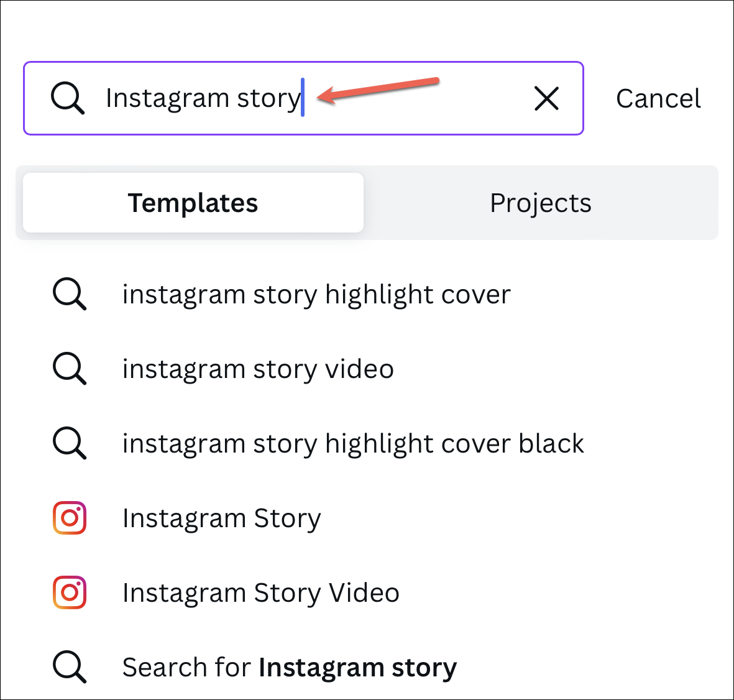Click the Cancel button

coord(658,99)
